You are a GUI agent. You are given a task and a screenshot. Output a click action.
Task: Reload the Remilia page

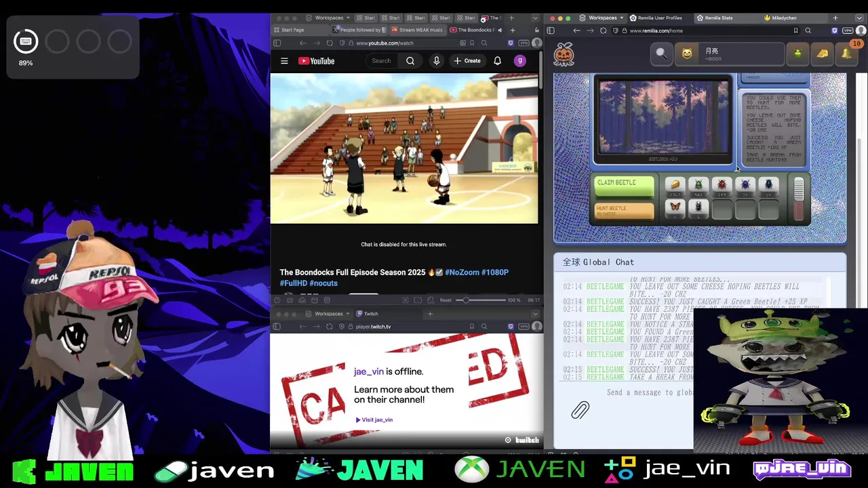pyautogui.click(x=604, y=30)
